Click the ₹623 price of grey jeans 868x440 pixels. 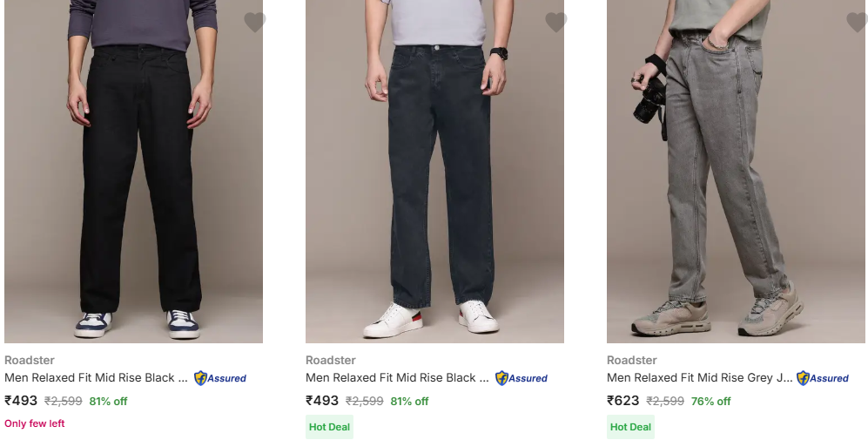tap(622, 401)
